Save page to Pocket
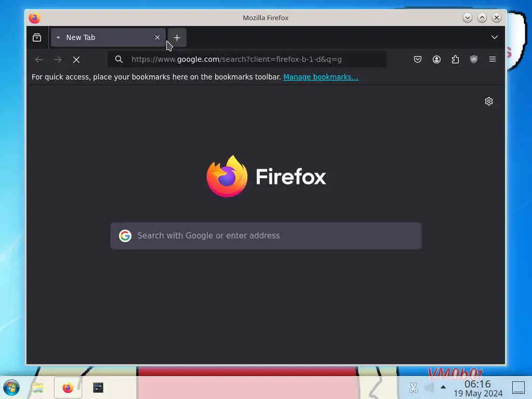The width and height of the screenshot is (532, 399). click(x=418, y=60)
